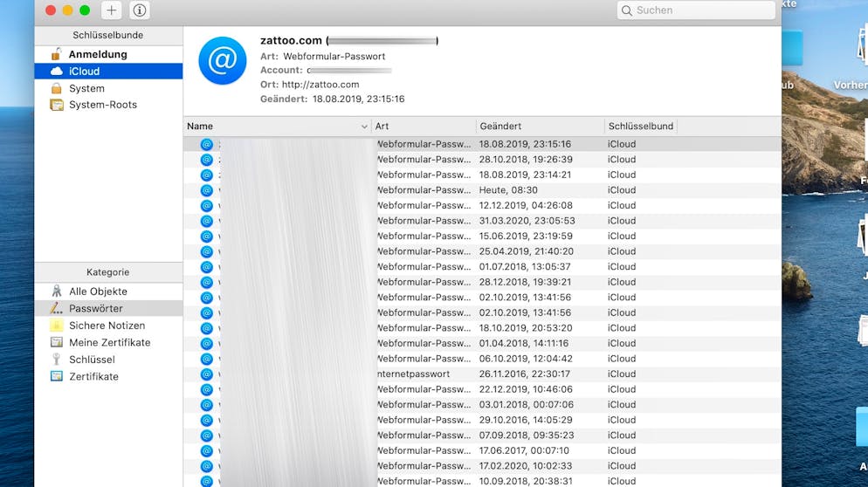Select the Schlüssel category
The width and height of the screenshot is (868, 487).
pos(92,360)
